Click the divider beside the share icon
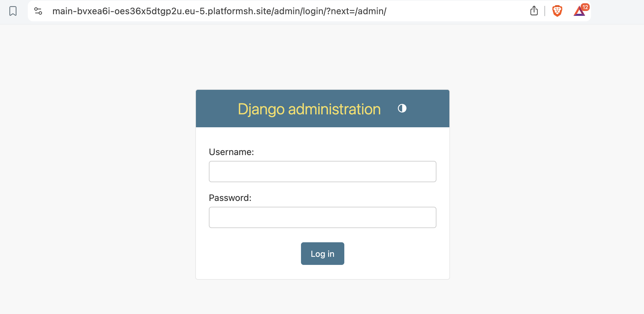This screenshot has width=644, height=314. tap(545, 11)
